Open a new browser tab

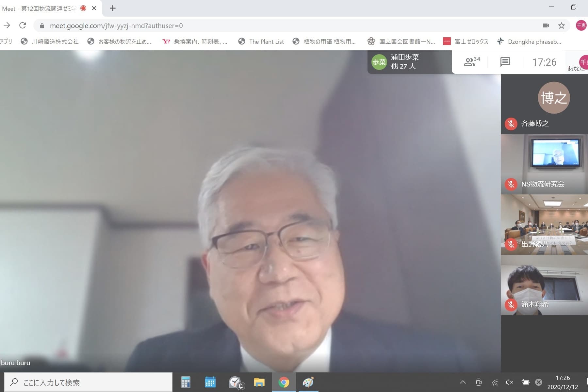113,8
